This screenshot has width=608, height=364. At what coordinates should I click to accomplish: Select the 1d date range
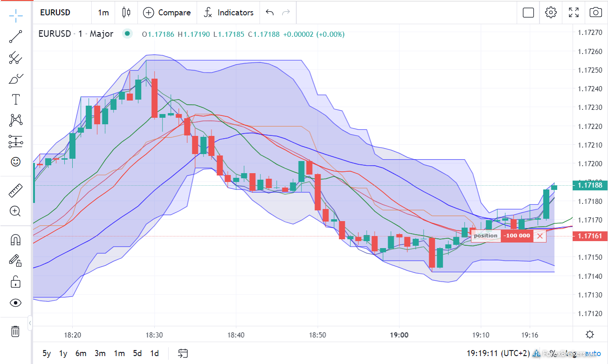tap(154, 353)
